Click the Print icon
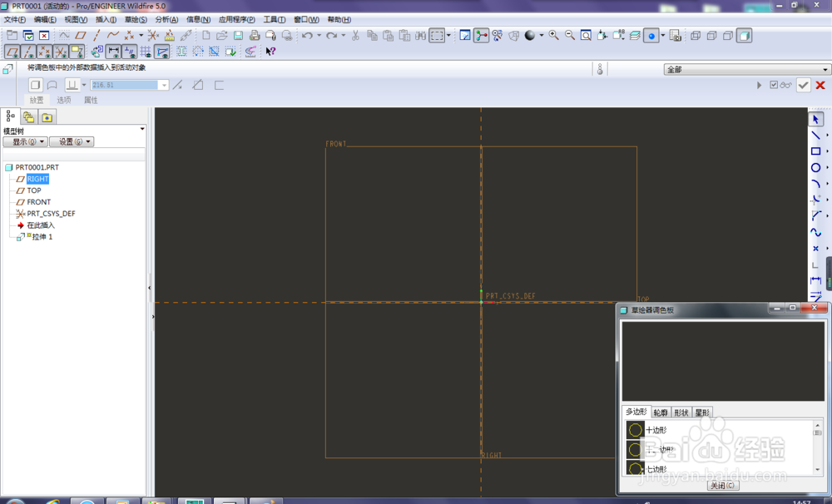 pos(255,36)
